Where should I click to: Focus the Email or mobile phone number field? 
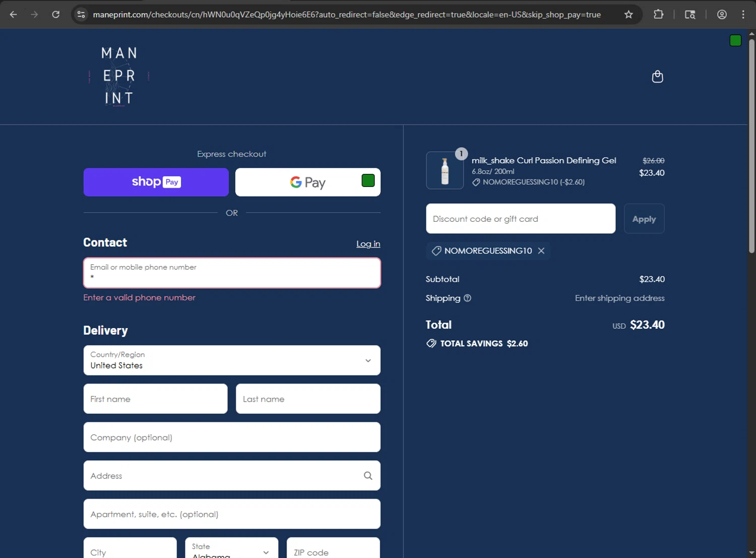click(232, 273)
